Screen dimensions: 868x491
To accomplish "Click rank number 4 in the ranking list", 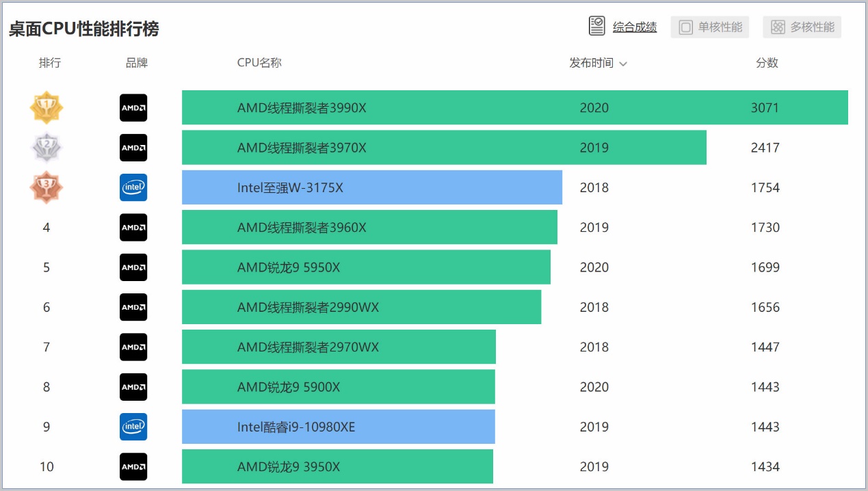I will point(46,227).
